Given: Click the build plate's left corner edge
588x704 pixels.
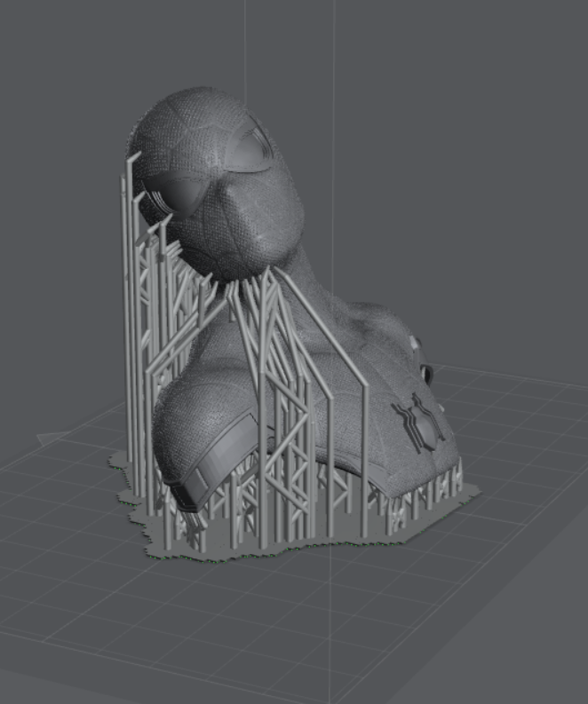Looking at the screenshot, I should pyautogui.click(x=43, y=437).
